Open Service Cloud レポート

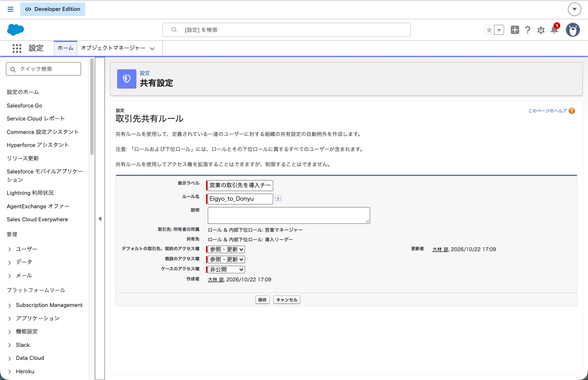[x=36, y=118]
